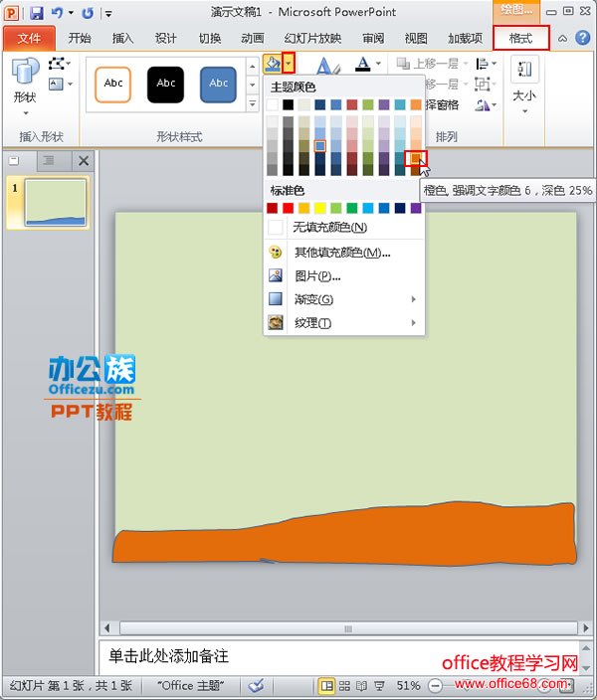Apply the black filled Abc shape style

coord(166,85)
